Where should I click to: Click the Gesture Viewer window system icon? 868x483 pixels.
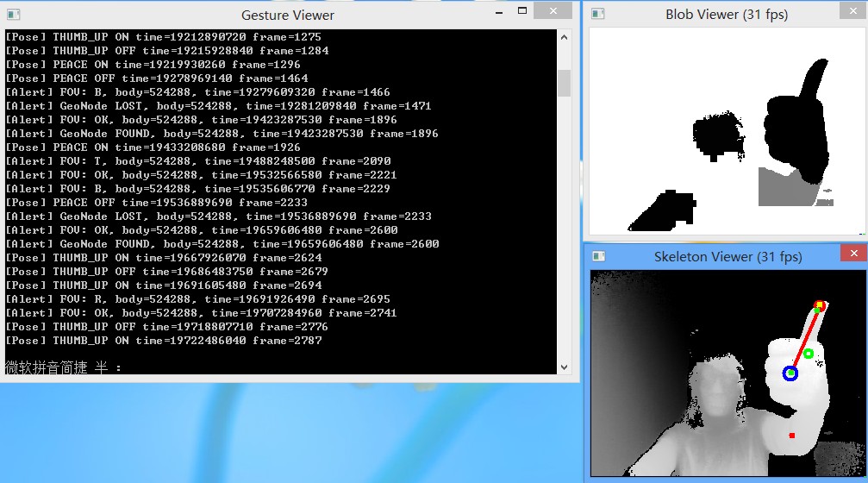pyautogui.click(x=13, y=15)
